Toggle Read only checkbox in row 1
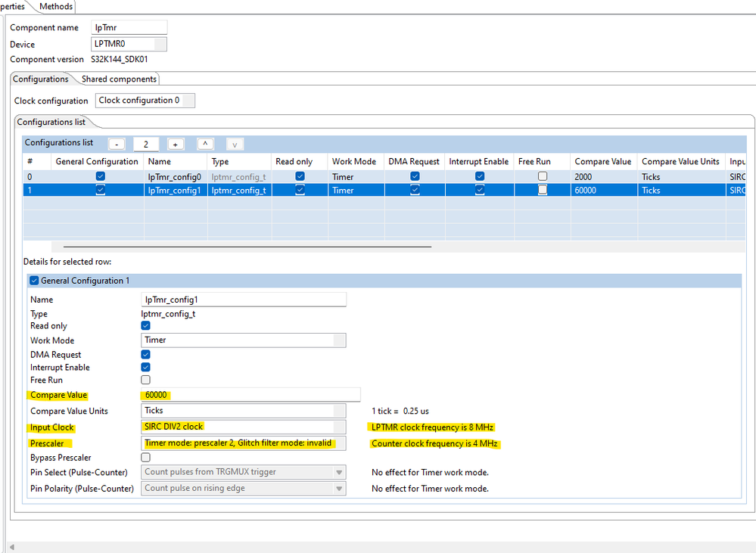Viewport: 756px width, 553px height. [x=300, y=190]
